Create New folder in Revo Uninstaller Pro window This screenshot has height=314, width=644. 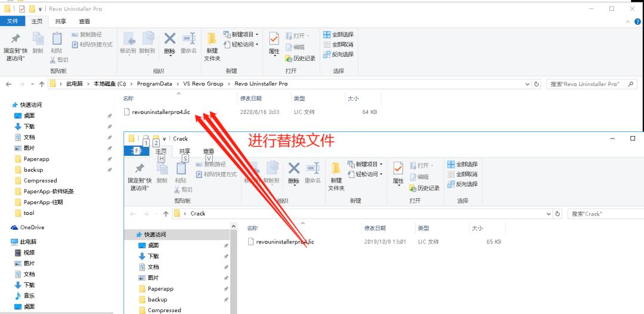[x=212, y=46]
